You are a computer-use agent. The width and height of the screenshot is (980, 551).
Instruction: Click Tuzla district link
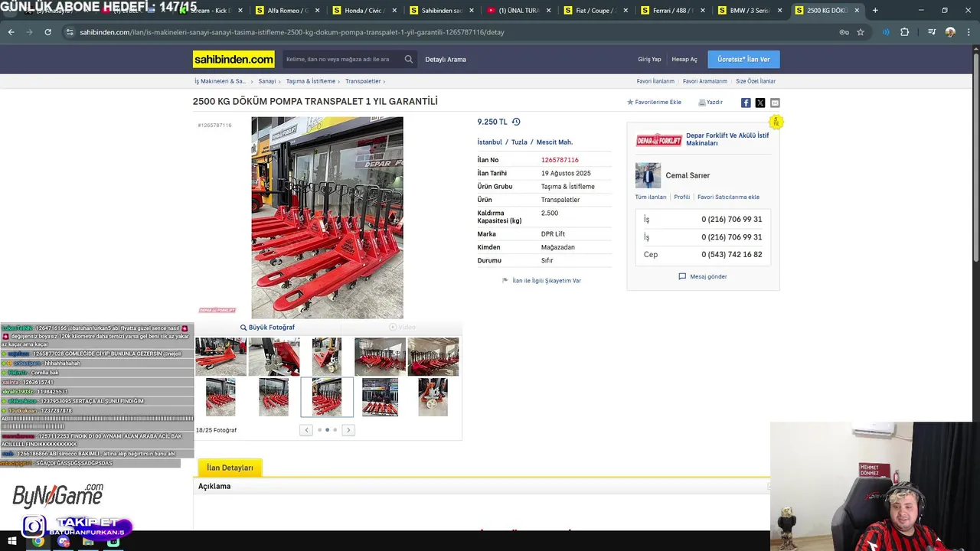tap(519, 142)
